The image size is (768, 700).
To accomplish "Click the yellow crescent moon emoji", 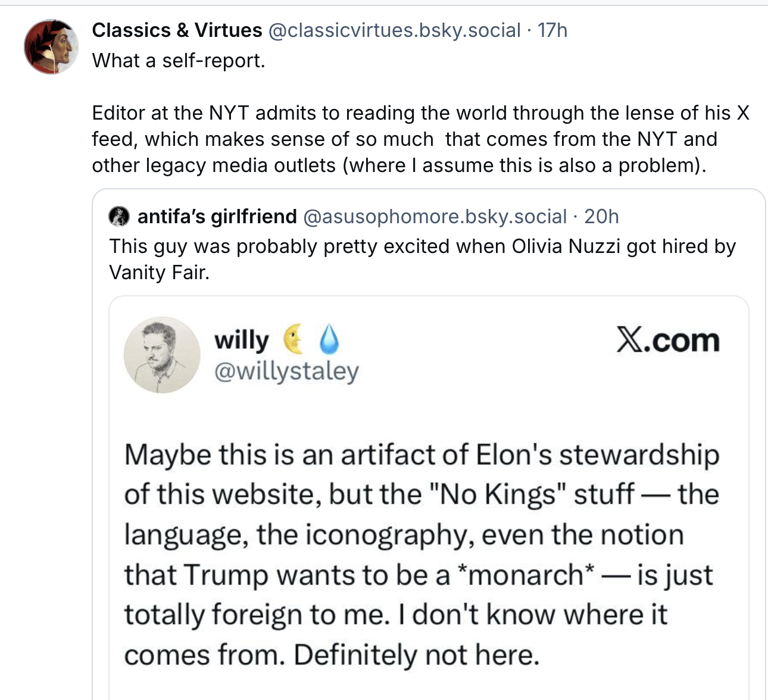I will (293, 339).
